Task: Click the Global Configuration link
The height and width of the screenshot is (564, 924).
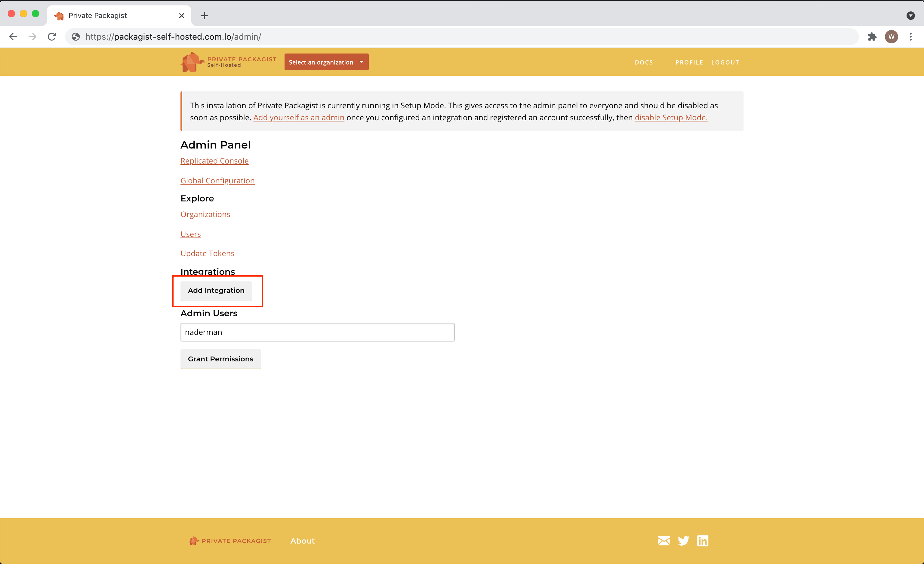Action: (x=217, y=180)
